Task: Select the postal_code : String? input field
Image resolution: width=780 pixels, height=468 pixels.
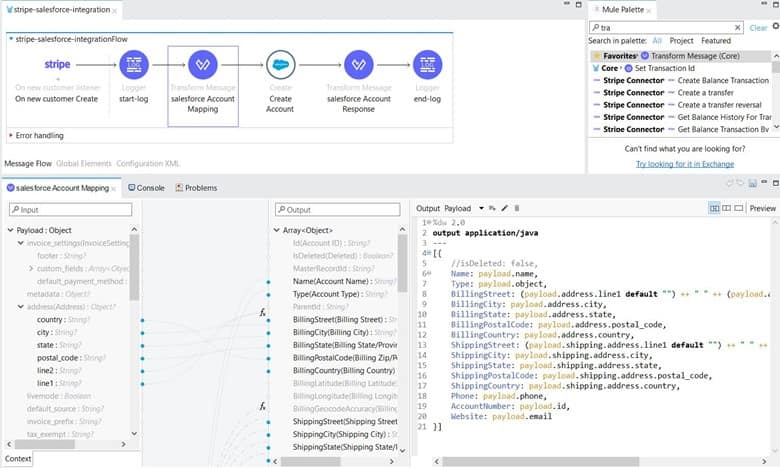Action: coord(71,358)
